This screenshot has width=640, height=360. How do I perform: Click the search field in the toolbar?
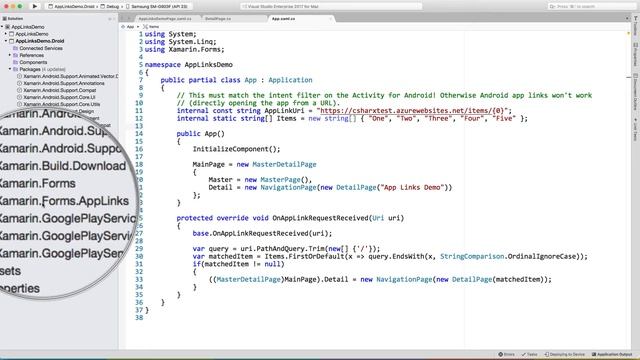(591, 7)
